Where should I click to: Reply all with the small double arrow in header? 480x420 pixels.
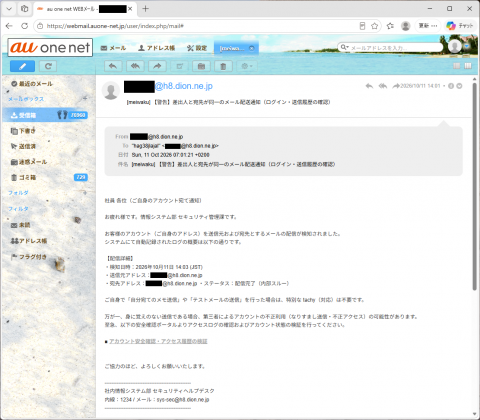click(383, 86)
